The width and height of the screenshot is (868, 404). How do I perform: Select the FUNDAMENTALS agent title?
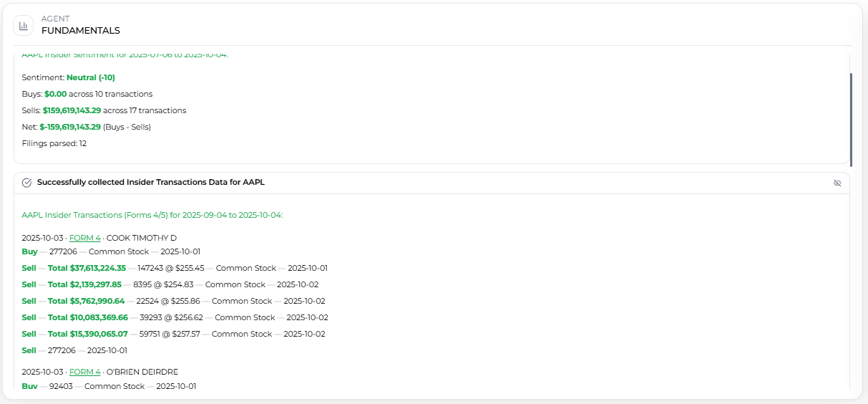[x=81, y=31]
